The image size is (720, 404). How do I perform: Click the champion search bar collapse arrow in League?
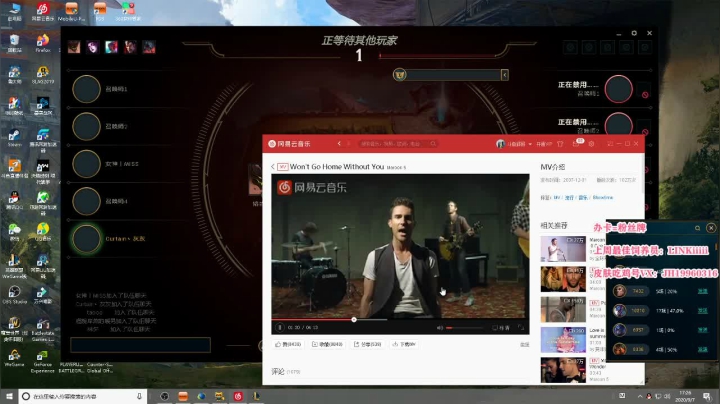coord(505,75)
